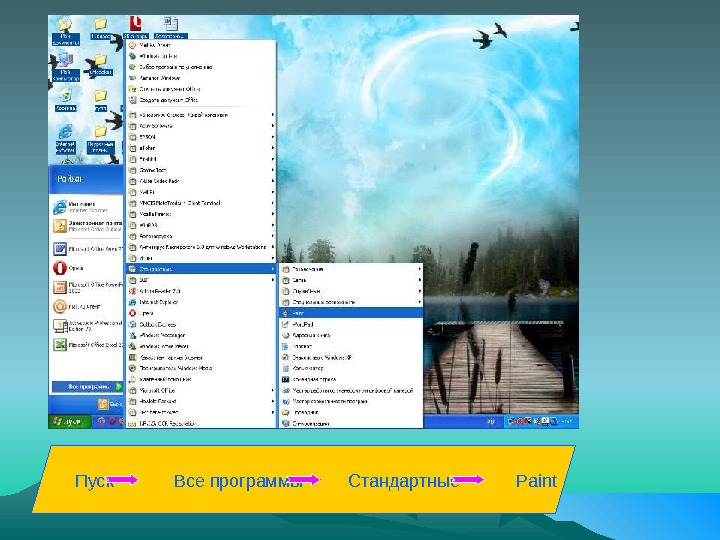This screenshot has width=720, height=540.
Task: Expand the Автозагрузка folder arrow
Action: pos(272,236)
